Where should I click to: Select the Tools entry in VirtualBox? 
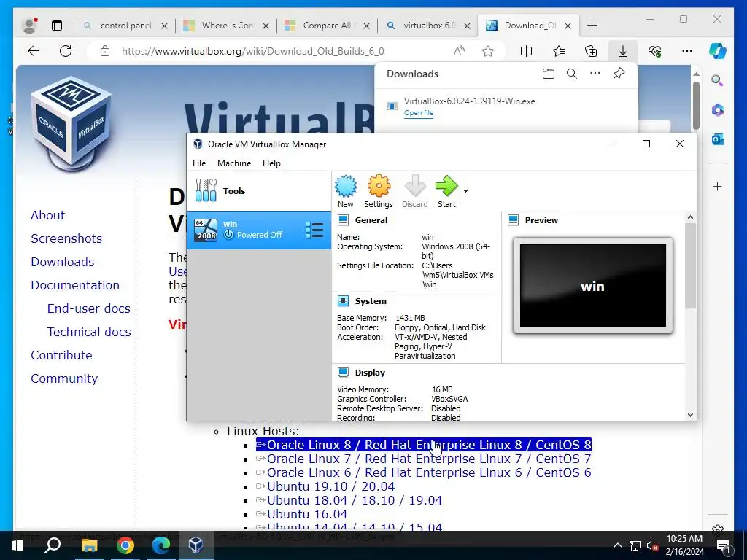point(259,191)
